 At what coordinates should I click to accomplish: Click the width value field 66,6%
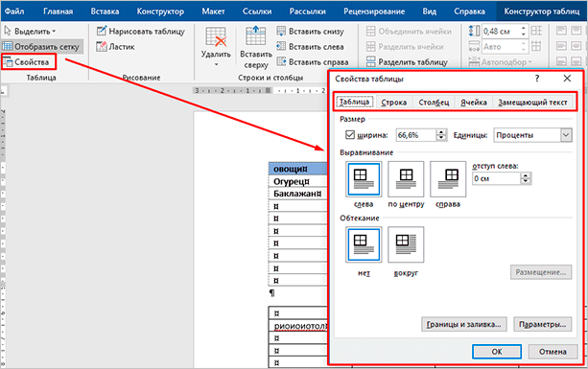click(416, 135)
